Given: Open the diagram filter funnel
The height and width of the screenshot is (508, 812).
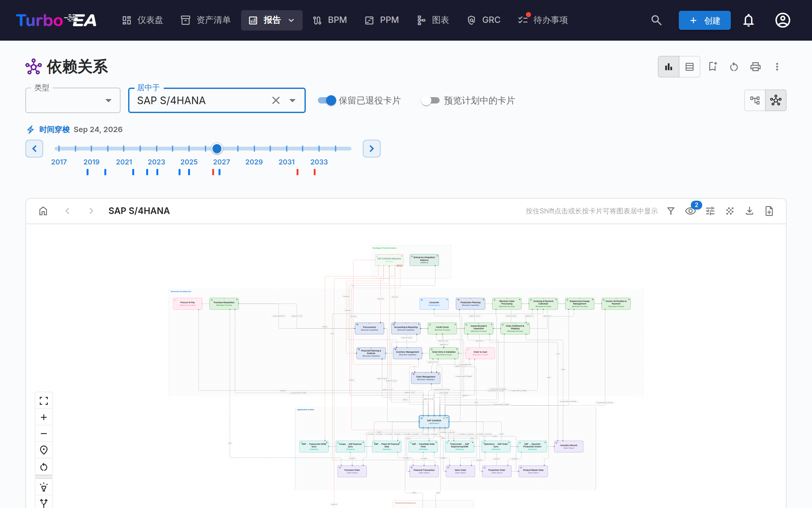Looking at the screenshot, I should [671, 211].
